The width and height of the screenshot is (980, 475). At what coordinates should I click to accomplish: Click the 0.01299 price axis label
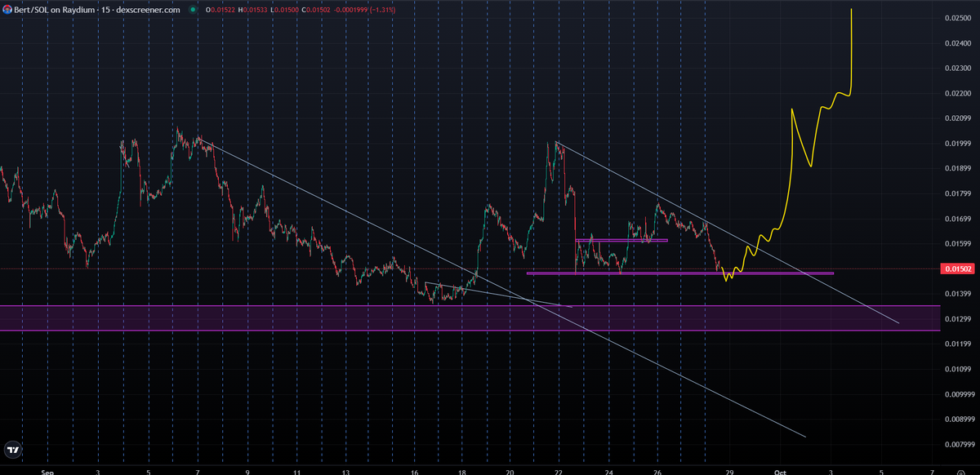click(x=958, y=319)
